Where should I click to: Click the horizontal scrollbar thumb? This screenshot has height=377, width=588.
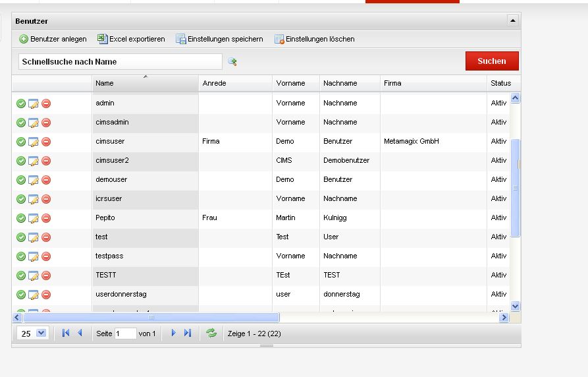(x=151, y=318)
